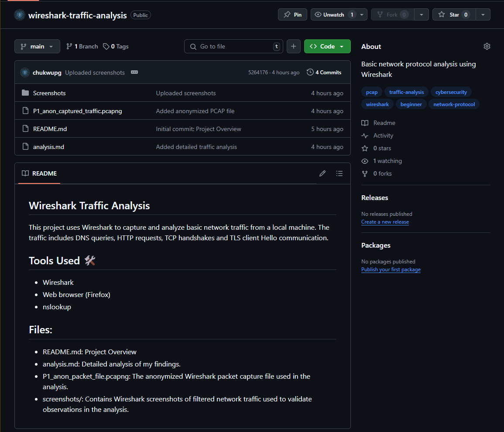
Task: Click the repository owner avatar
Action: pyautogui.click(x=20, y=15)
